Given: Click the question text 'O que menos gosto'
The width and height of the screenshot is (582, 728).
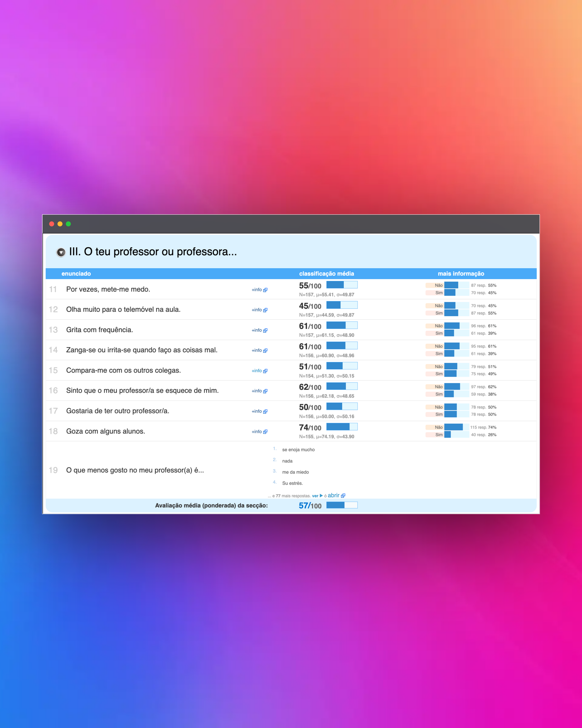Looking at the screenshot, I should click(x=135, y=470).
